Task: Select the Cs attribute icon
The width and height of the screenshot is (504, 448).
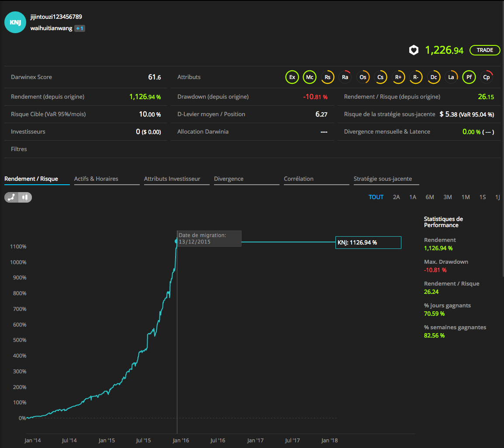Action: [x=380, y=77]
